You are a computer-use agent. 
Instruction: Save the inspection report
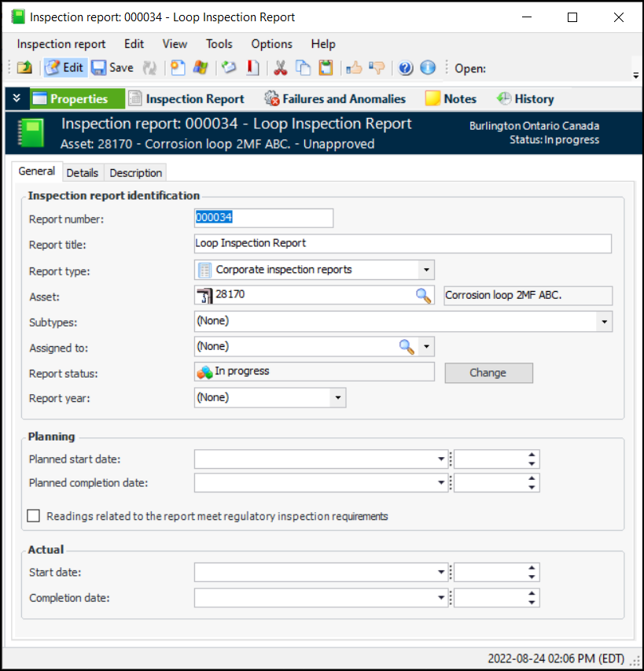tap(112, 68)
